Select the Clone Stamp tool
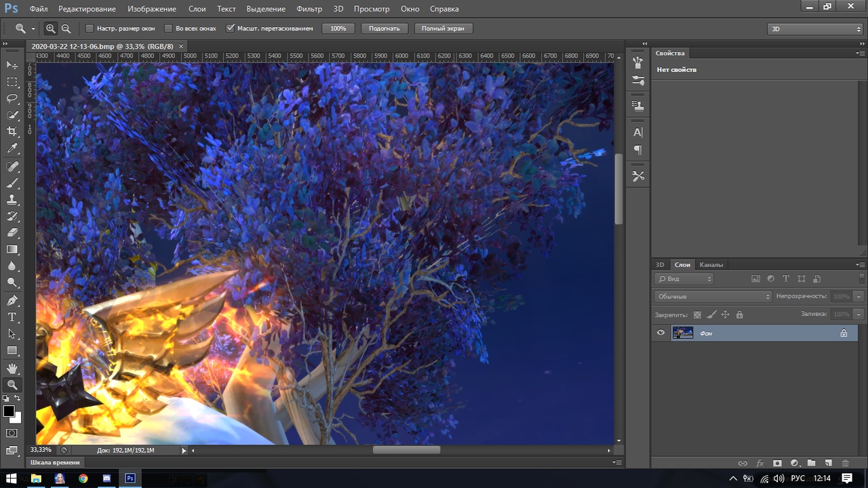The height and width of the screenshot is (488, 868). coord(12,200)
